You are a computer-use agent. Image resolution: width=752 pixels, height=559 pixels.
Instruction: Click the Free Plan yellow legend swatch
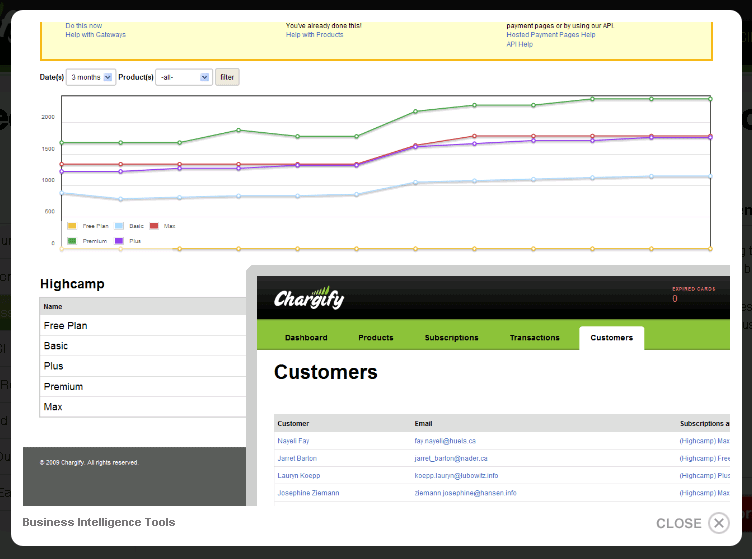72,226
